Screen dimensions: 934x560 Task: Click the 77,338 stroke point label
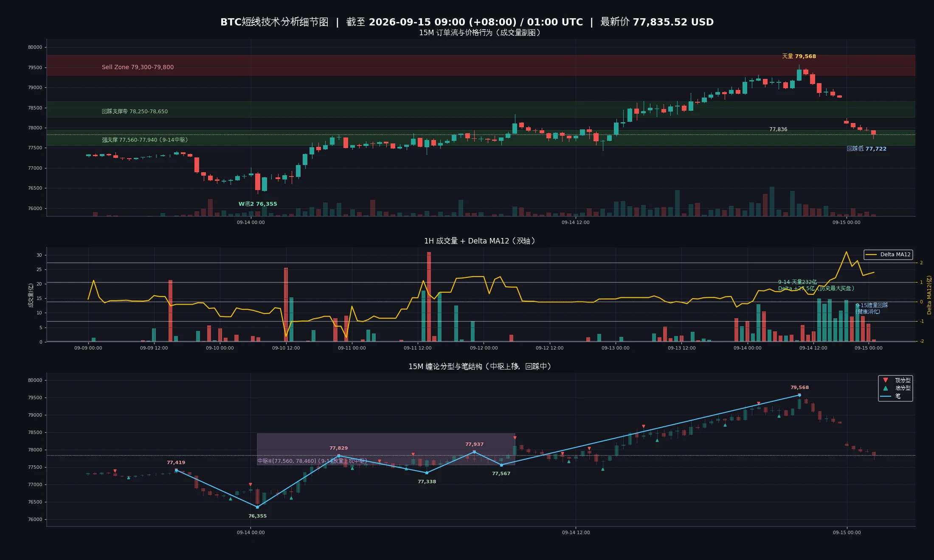click(x=427, y=482)
